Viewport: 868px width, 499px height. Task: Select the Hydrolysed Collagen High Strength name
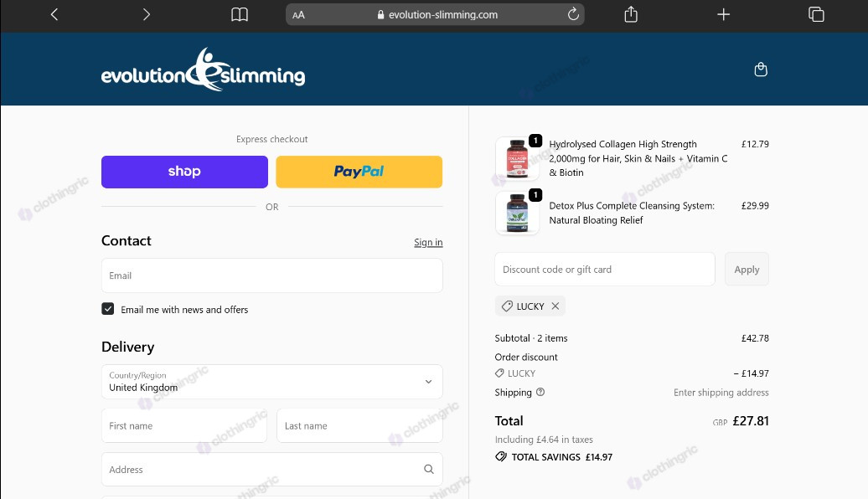tap(638, 158)
